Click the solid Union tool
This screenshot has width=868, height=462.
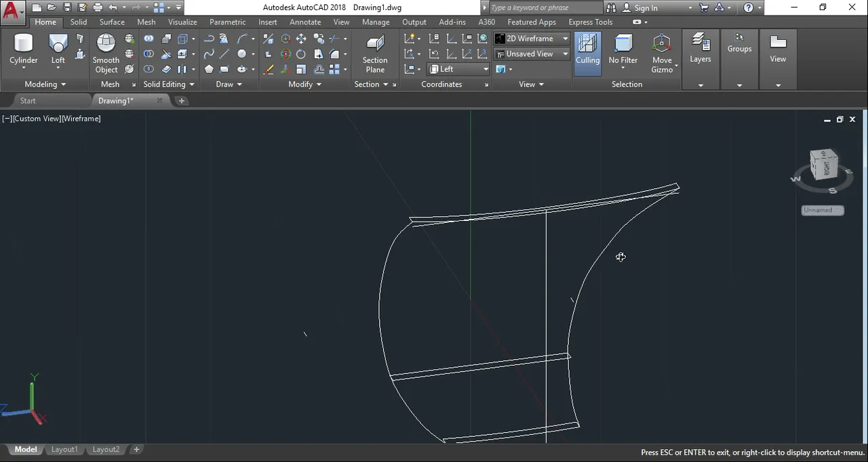coord(149,39)
